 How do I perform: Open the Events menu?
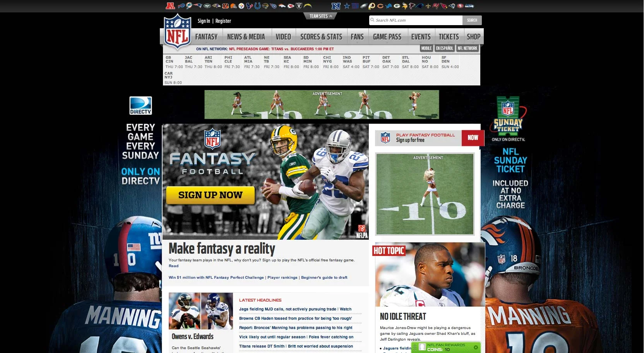[x=421, y=37]
